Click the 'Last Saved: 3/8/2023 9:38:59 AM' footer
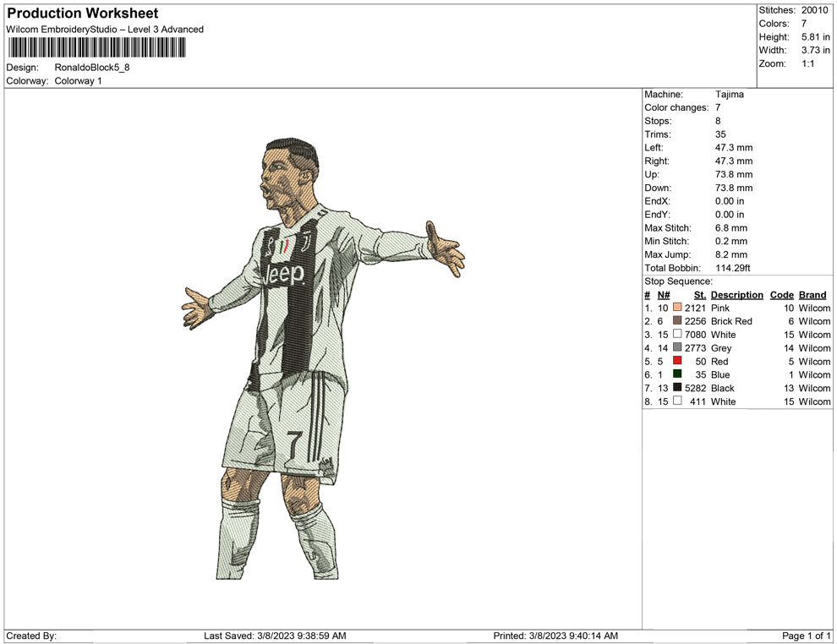The width and height of the screenshot is (837, 644). coord(275,636)
